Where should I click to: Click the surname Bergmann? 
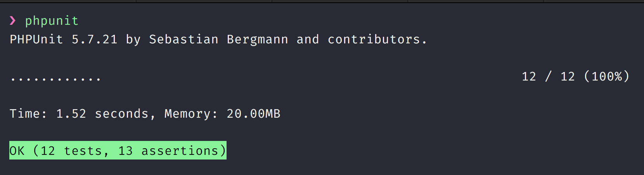pyautogui.click(x=257, y=39)
